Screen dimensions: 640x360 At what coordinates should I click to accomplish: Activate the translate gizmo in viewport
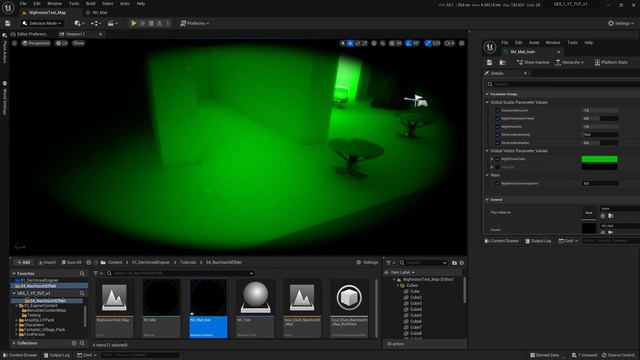click(x=350, y=43)
